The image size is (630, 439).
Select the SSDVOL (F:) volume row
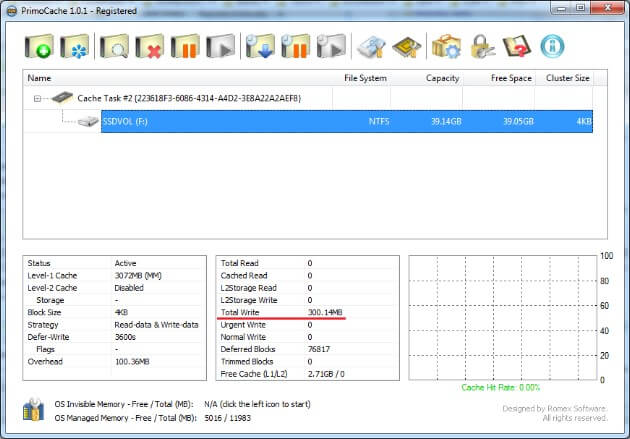coord(347,121)
